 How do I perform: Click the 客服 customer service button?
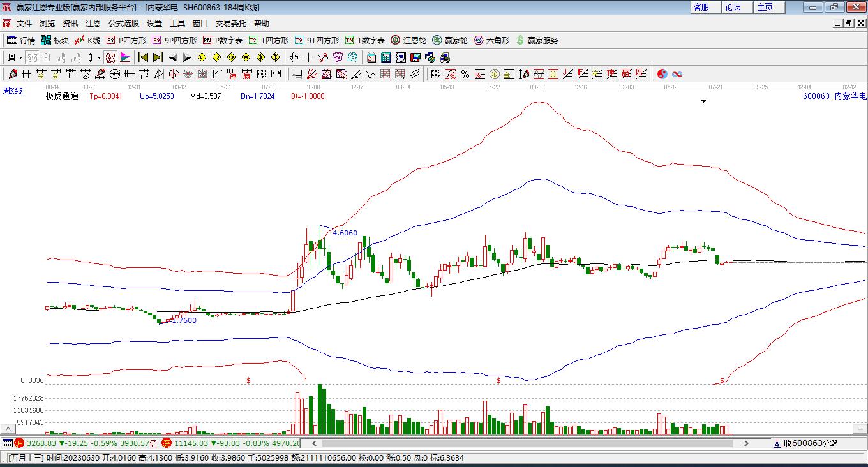tap(706, 7)
